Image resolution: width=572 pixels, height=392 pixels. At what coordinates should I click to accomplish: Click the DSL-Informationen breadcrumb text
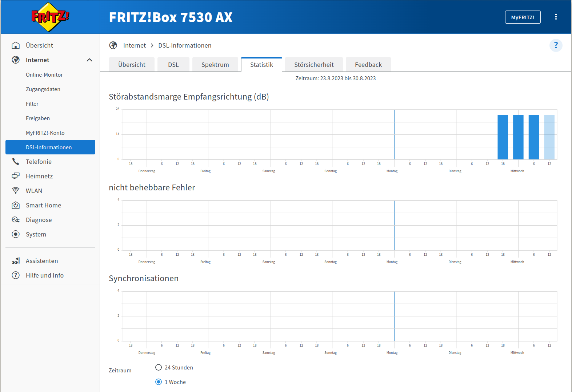(x=185, y=45)
